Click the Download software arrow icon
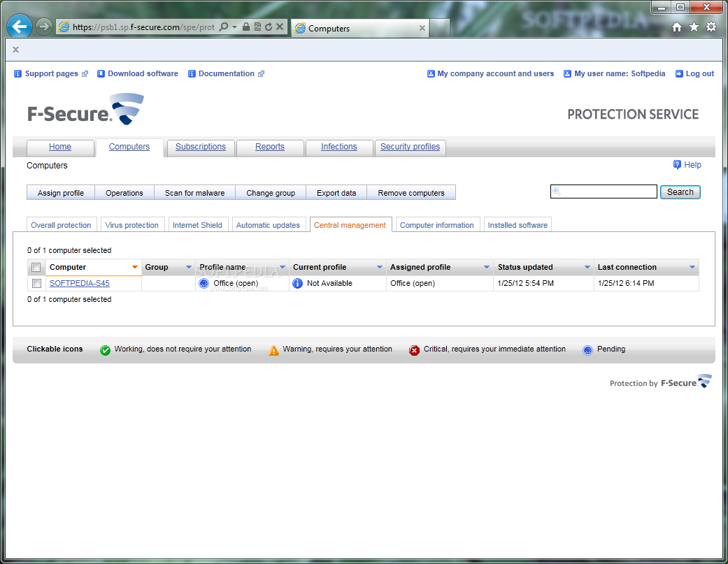The width and height of the screenshot is (728, 564). tap(101, 74)
